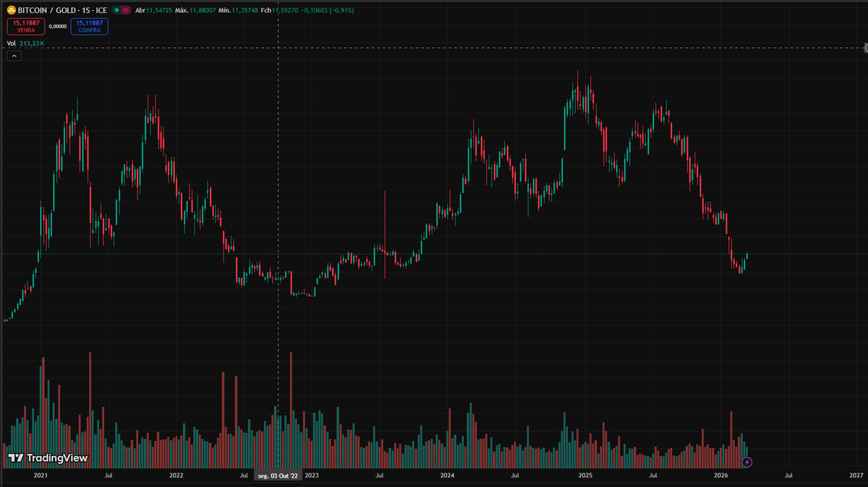
Task: Click the 0,00000 spread value
Action: pyautogui.click(x=57, y=27)
